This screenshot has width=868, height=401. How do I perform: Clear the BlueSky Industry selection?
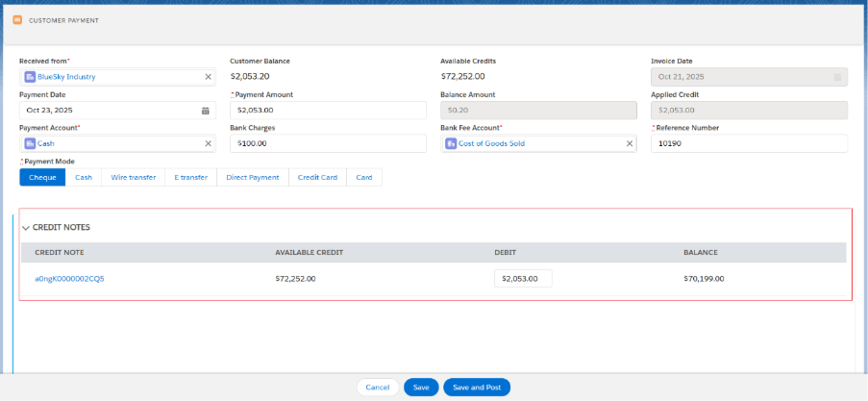pyautogui.click(x=209, y=77)
